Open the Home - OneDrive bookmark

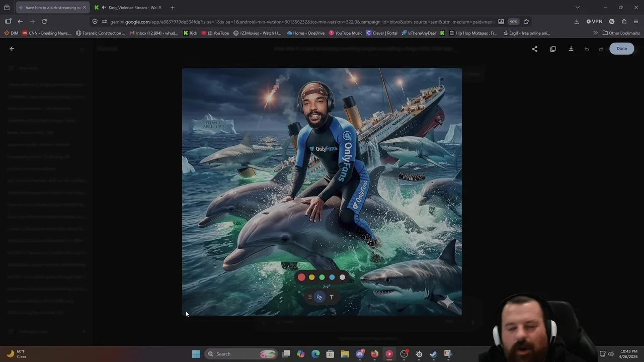pos(305,33)
